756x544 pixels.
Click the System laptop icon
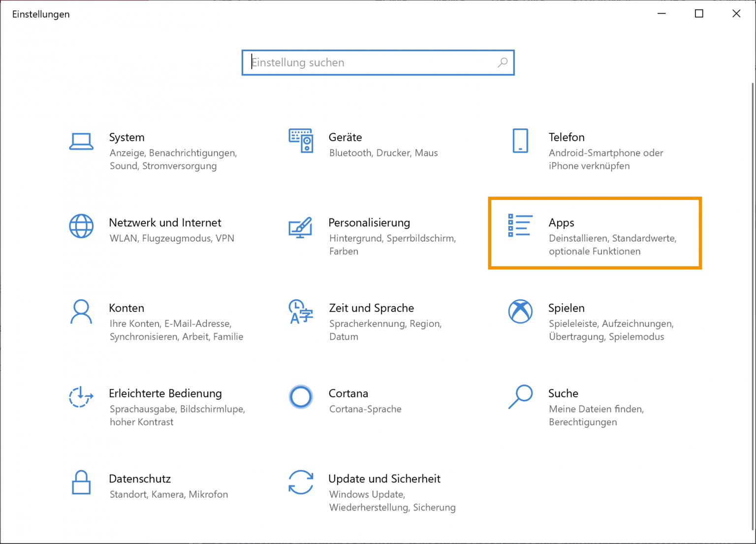point(81,141)
